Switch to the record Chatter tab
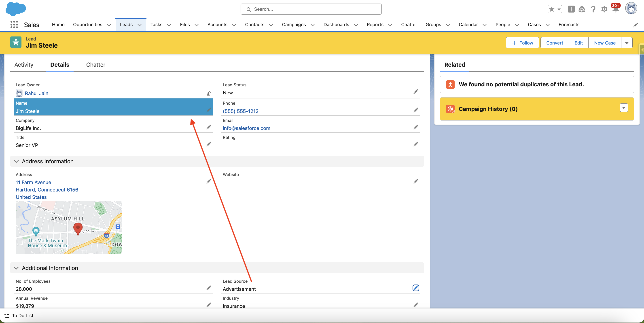This screenshot has height=323, width=644. [x=96, y=65]
